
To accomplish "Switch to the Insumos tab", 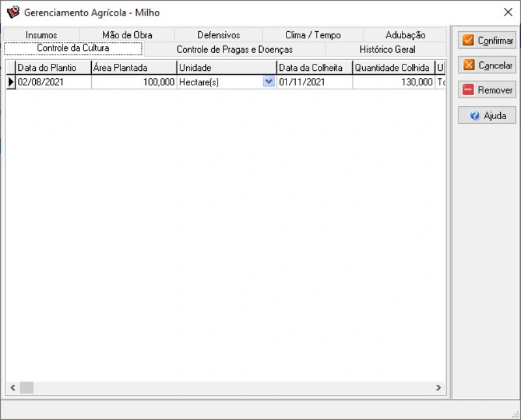I will click(41, 35).
